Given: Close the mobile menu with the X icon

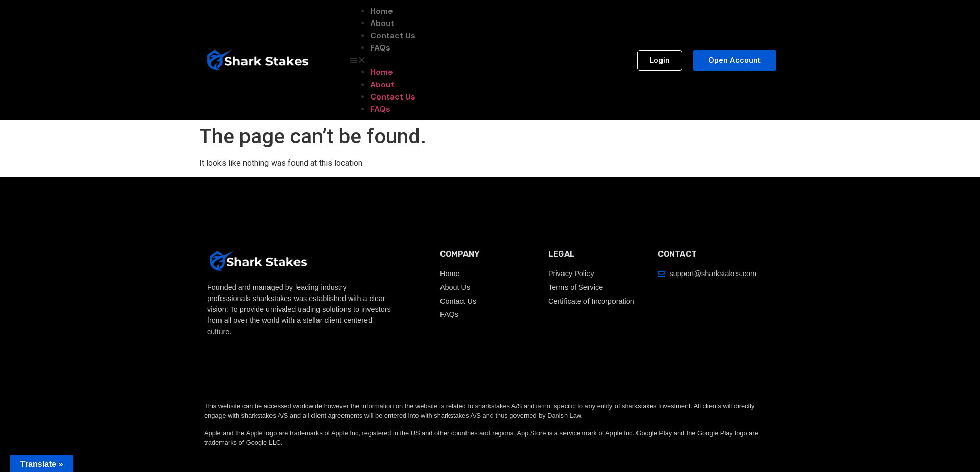Looking at the screenshot, I should coord(362,60).
